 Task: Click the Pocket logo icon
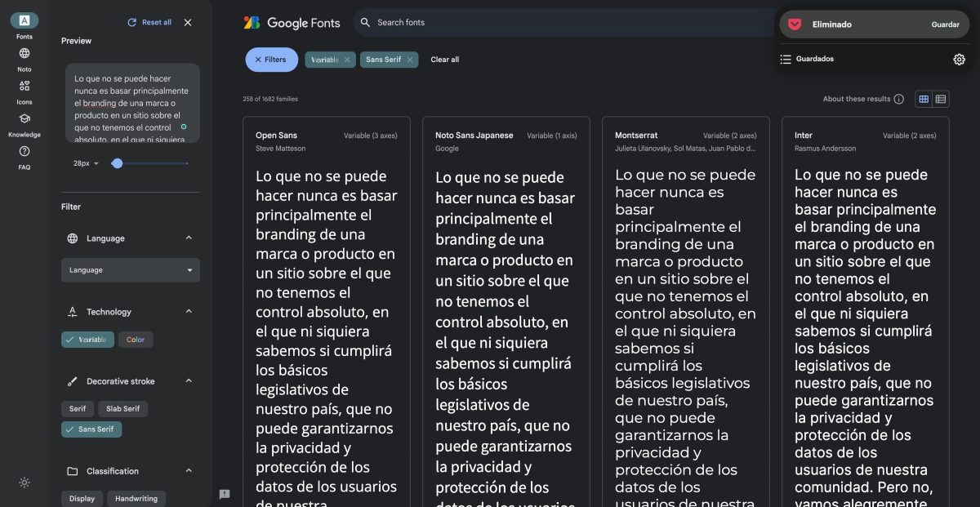(x=795, y=24)
